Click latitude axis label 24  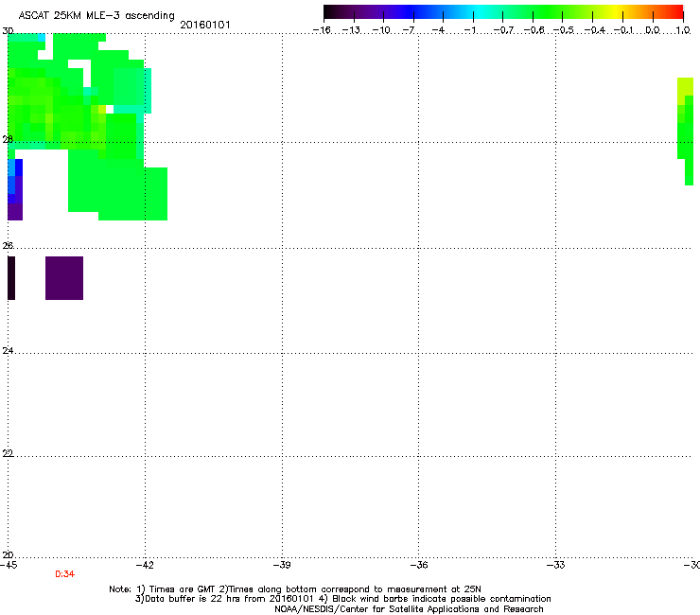point(8,351)
